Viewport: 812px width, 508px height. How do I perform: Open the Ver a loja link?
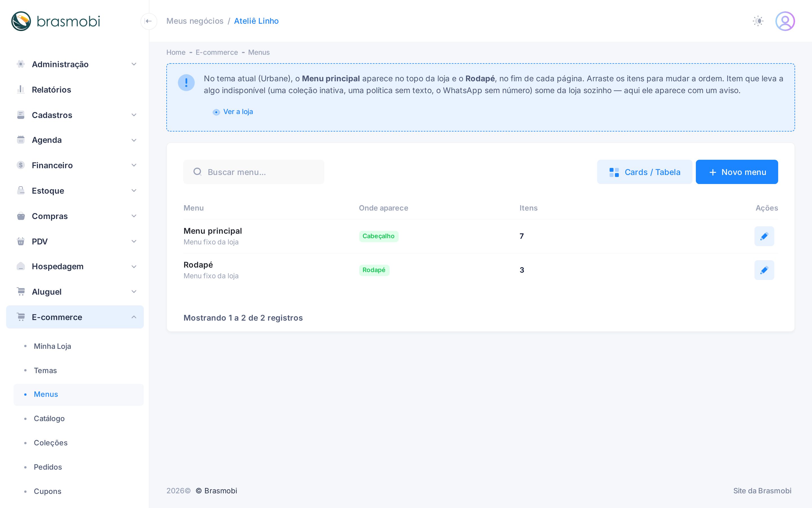(x=233, y=111)
